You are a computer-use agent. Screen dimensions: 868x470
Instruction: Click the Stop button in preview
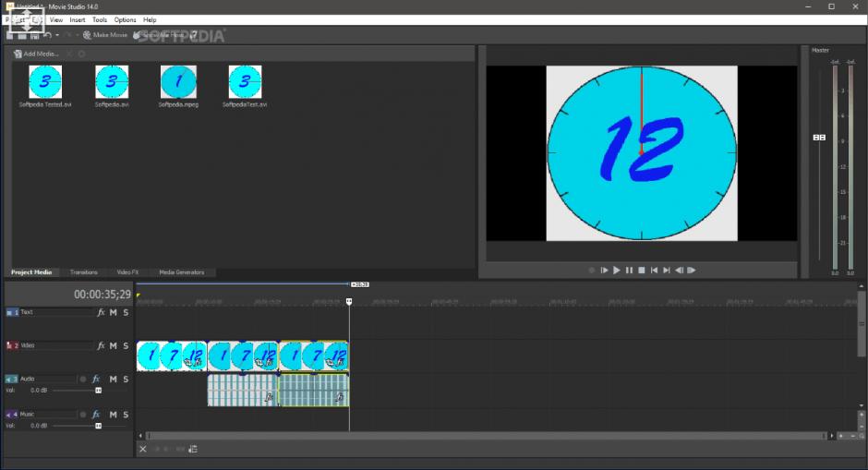click(642, 271)
